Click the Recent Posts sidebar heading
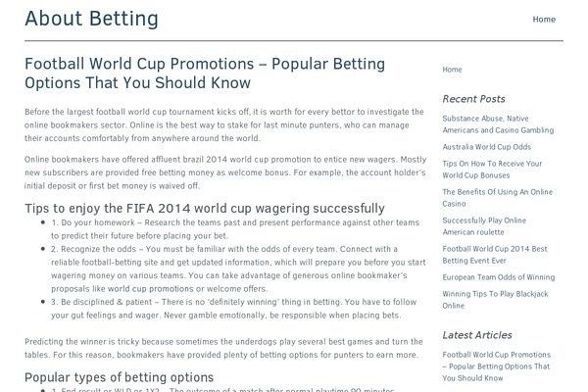This screenshot has height=392, width=588. [x=474, y=99]
